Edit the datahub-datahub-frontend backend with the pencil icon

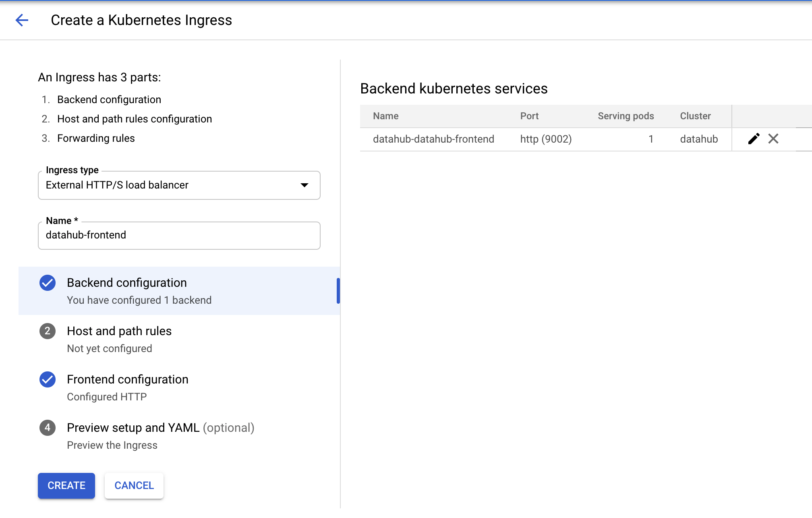[x=754, y=139]
